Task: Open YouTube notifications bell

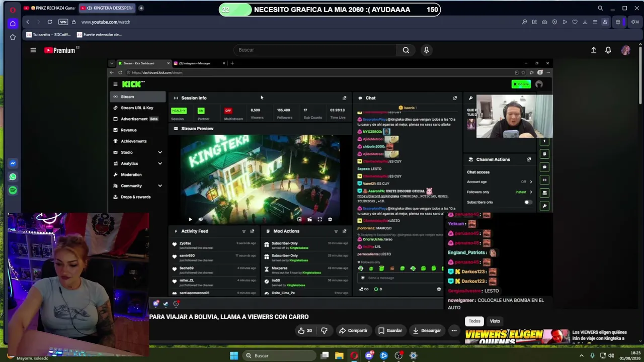Action: pyautogui.click(x=608, y=50)
